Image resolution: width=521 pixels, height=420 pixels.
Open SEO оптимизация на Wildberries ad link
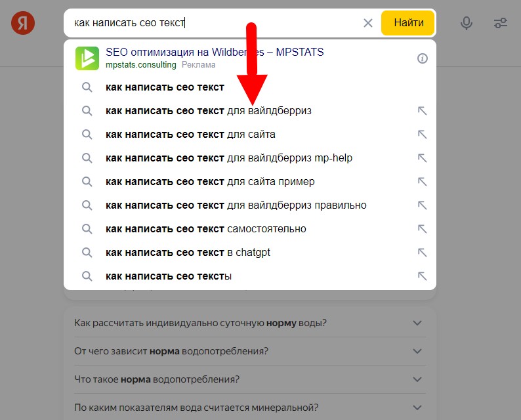pyautogui.click(x=215, y=52)
